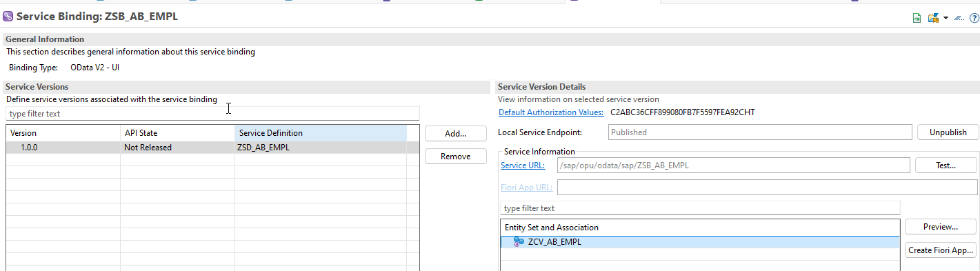The height and width of the screenshot is (271, 980).
Task: Click the Test... button
Action: click(946, 165)
